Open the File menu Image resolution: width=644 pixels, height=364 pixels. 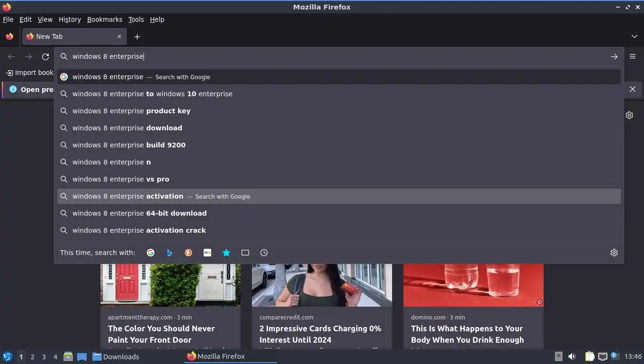(x=8, y=19)
